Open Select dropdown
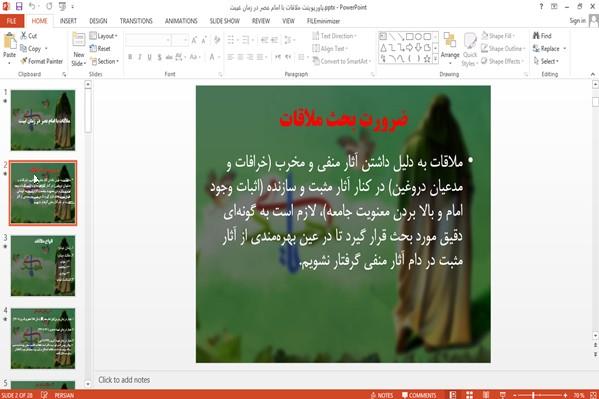 pos(546,61)
